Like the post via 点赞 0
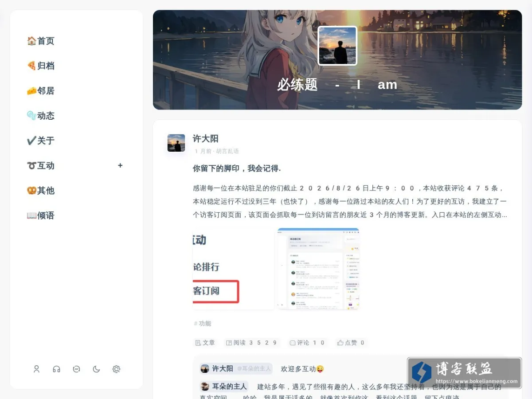Screen dimensions: 532x399 (351, 343)
